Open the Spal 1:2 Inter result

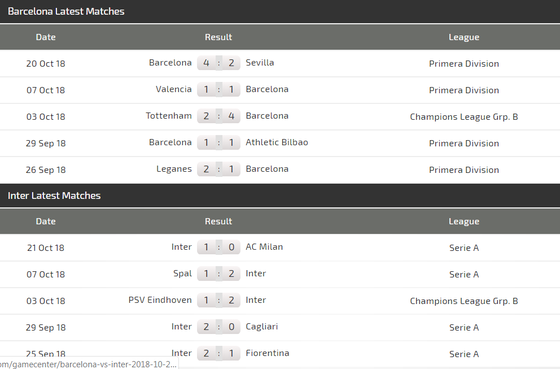(x=219, y=274)
